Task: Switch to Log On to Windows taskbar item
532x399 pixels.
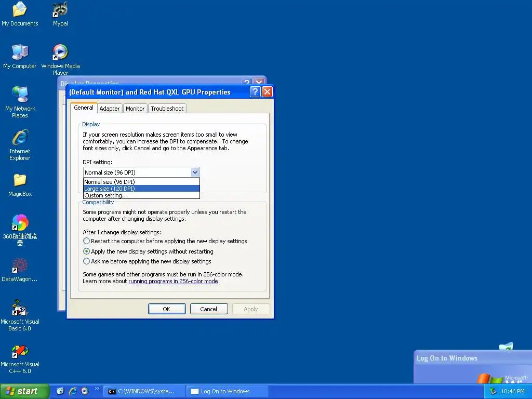Action: pyautogui.click(x=228, y=391)
